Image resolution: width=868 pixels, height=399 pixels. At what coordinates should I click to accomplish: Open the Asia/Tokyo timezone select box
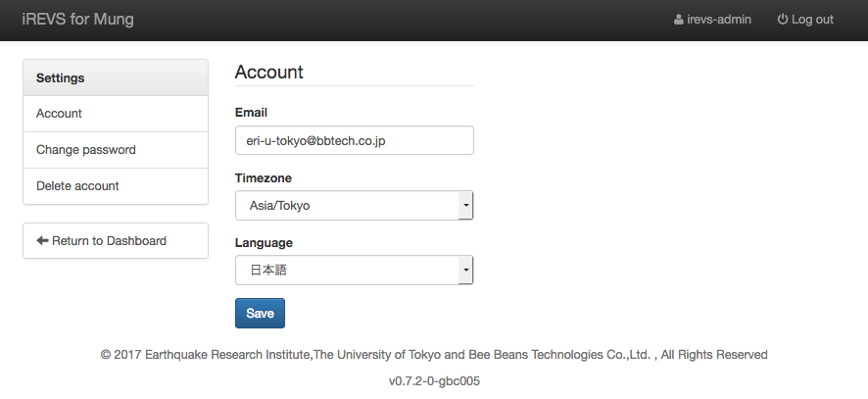(348, 206)
